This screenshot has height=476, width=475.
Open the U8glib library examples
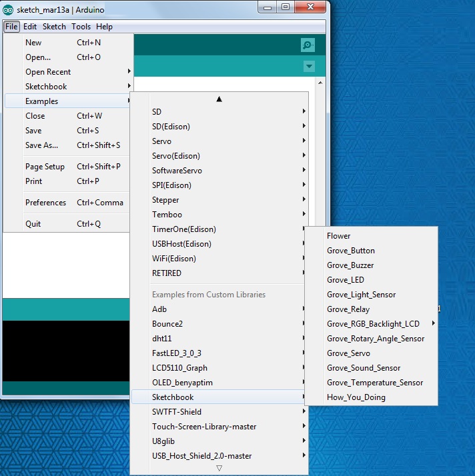pyautogui.click(x=219, y=441)
